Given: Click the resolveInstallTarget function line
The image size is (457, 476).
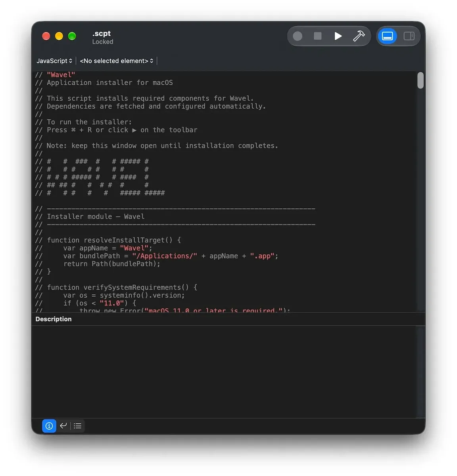Looking at the screenshot, I should 108,240.
